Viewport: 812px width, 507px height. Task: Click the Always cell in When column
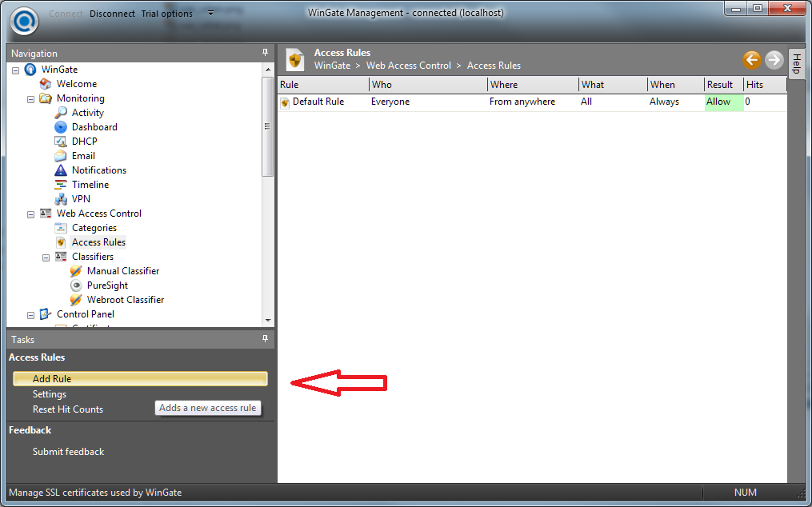[664, 102]
